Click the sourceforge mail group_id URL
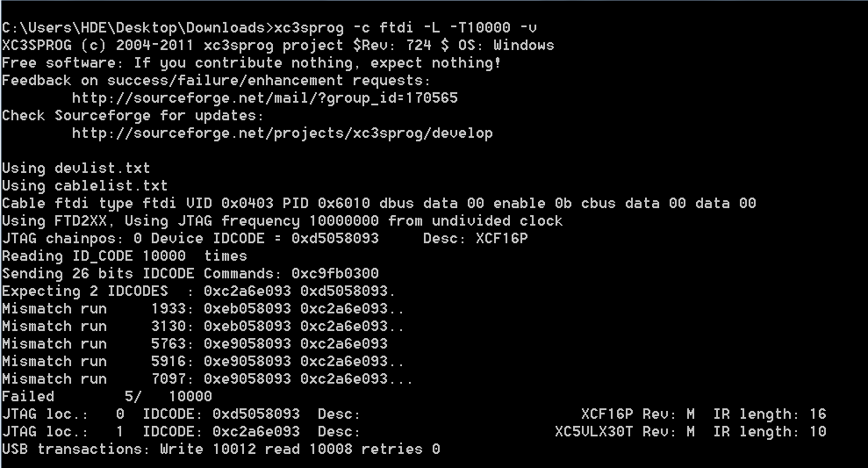This screenshot has width=868, height=468. coord(264,98)
